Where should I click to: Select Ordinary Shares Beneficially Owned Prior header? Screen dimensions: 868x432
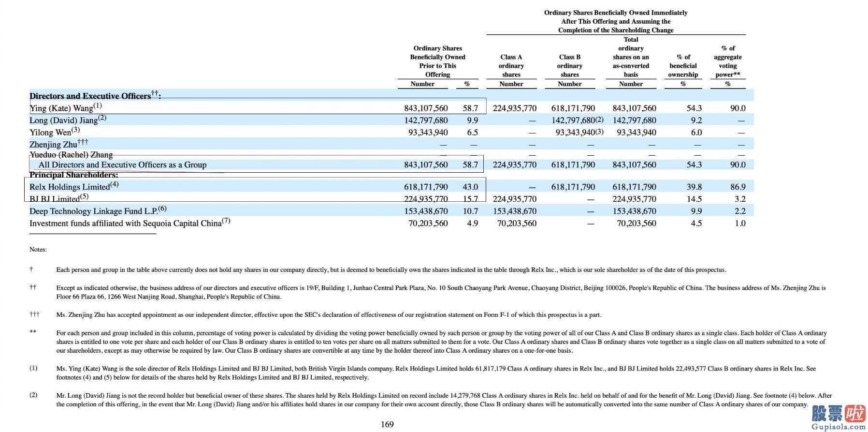437,61
